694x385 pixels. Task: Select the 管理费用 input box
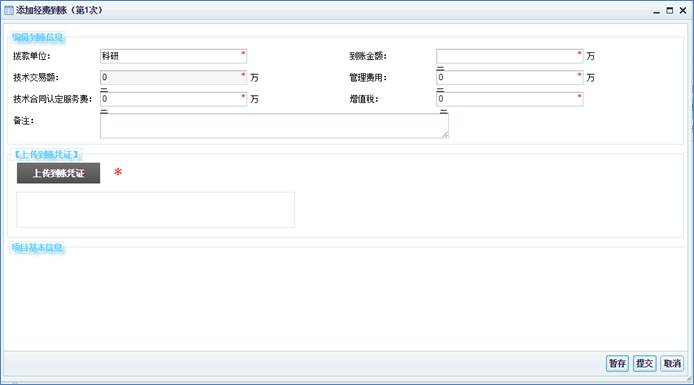click(x=509, y=77)
